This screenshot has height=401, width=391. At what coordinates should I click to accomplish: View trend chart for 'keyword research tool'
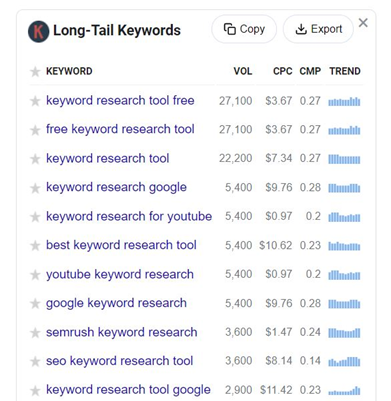[x=344, y=159]
